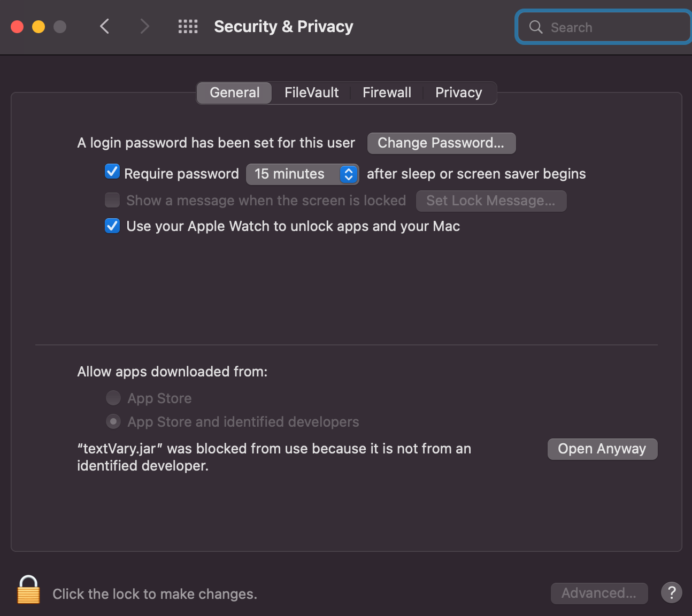Screen dimensions: 692x616
Task: Select the App Store radio option
Action: click(113, 398)
